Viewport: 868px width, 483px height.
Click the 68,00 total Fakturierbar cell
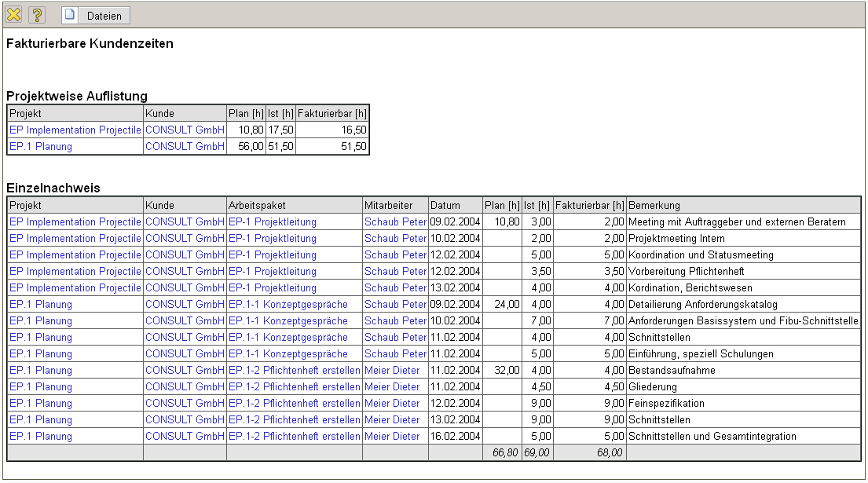click(x=610, y=453)
